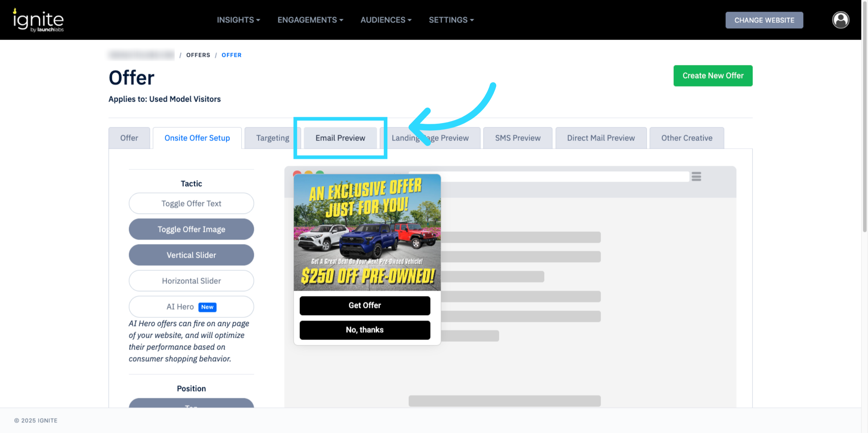This screenshot has width=868, height=433.
Task: Select the Vertical Slider tactic
Action: (x=191, y=255)
